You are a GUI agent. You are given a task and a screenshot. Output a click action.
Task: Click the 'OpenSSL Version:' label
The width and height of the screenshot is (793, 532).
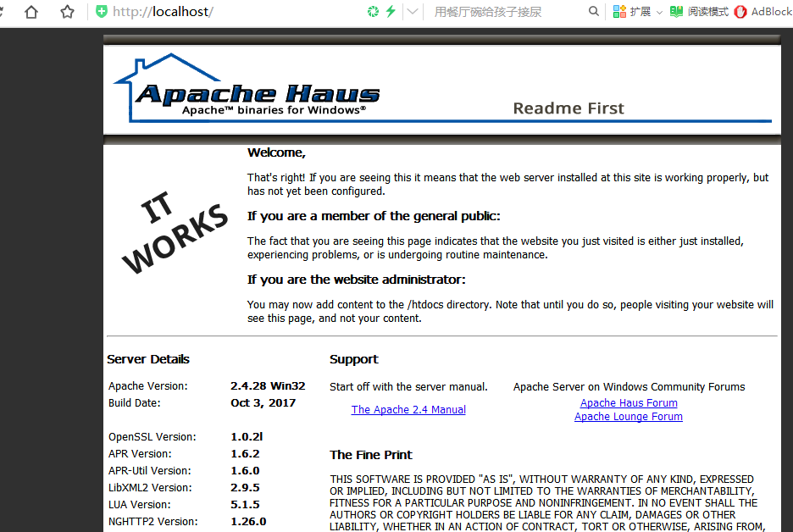tap(152, 436)
